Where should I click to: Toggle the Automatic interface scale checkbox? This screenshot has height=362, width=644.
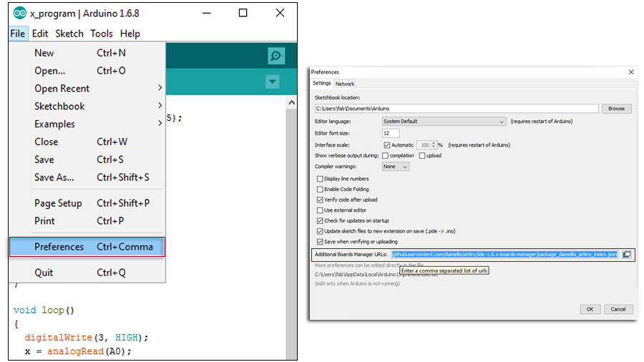point(386,145)
